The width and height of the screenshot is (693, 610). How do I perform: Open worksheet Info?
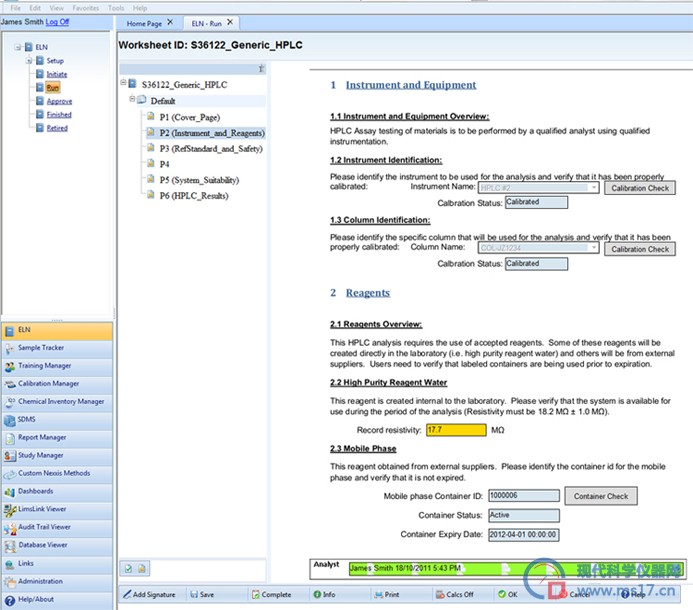pos(324,595)
